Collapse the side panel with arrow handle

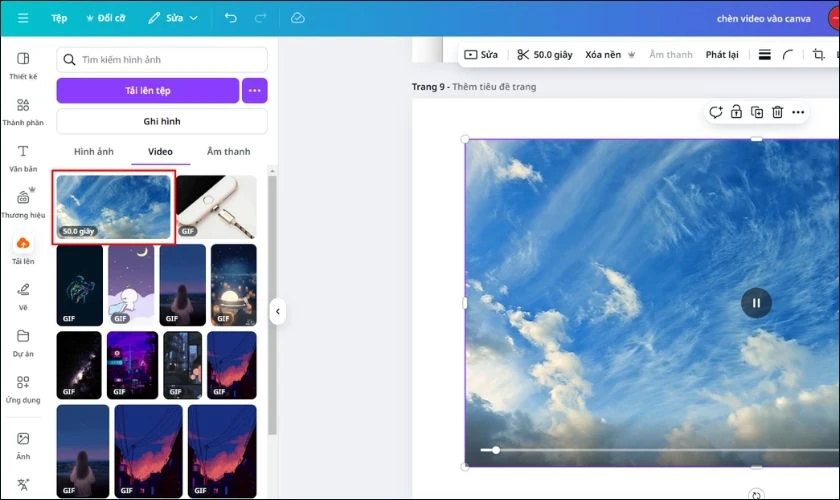(278, 311)
